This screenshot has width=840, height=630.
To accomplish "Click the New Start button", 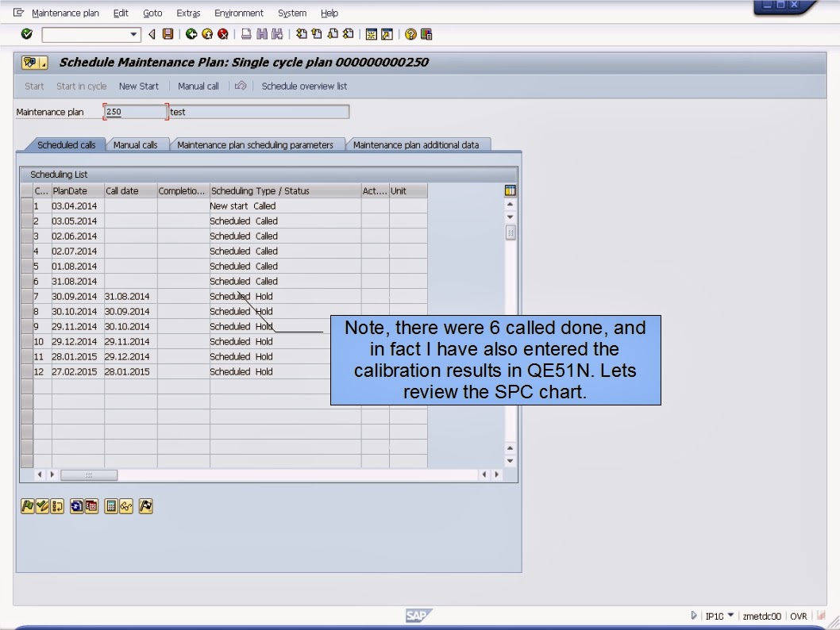I will tap(139, 86).
